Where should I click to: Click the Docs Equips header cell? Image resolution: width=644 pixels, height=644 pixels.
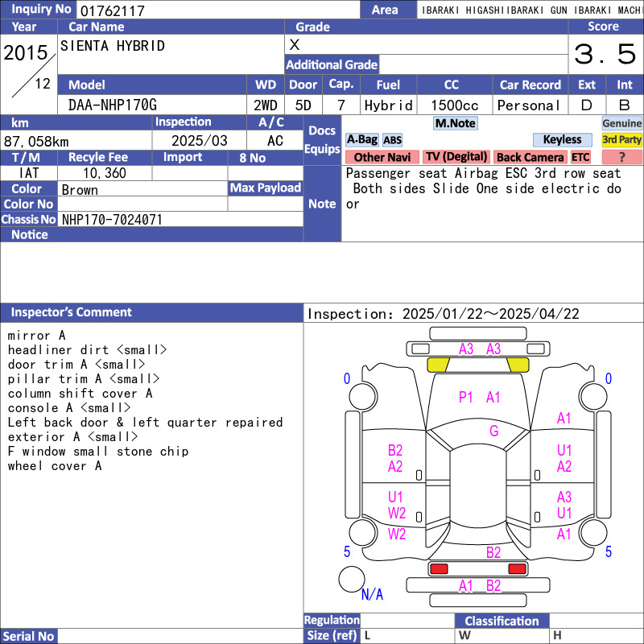tap(322, 140)
